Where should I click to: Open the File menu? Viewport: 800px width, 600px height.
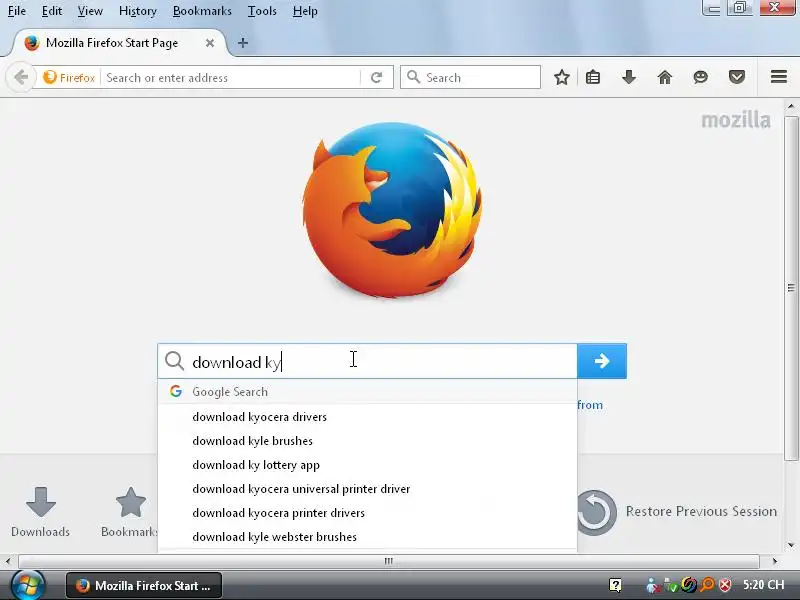[17, 11]
